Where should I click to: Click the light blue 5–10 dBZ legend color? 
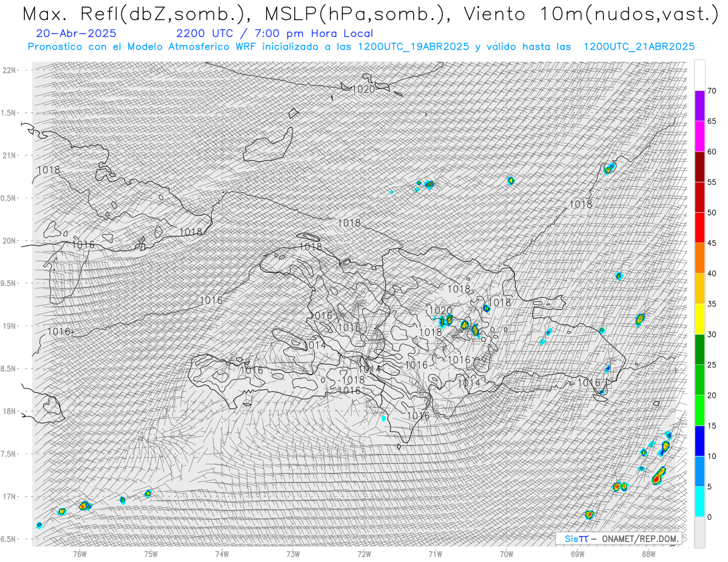click(x=699, y=472)
